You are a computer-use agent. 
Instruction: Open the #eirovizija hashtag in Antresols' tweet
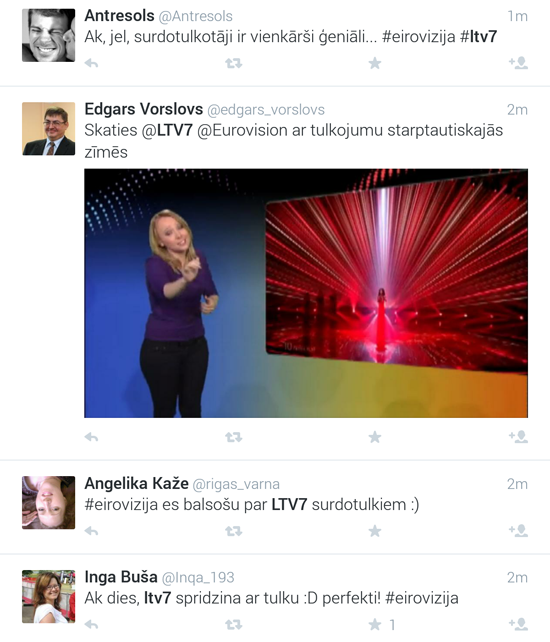point(418,37)
